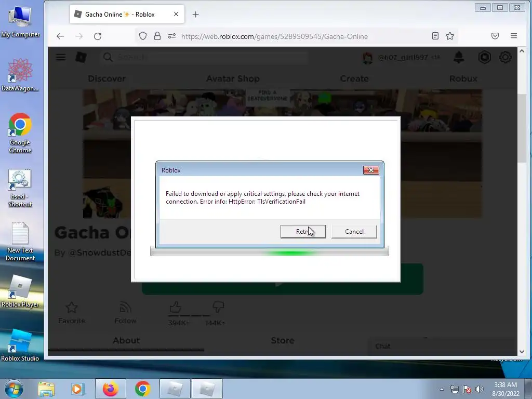Screen dimensions: 532x399
Task: Close the Roblox error dialog with X
Action: coord(371,170)
